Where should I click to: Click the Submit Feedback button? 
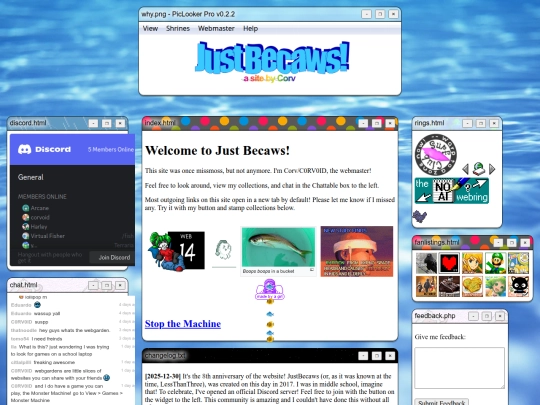tap(441, 402)
